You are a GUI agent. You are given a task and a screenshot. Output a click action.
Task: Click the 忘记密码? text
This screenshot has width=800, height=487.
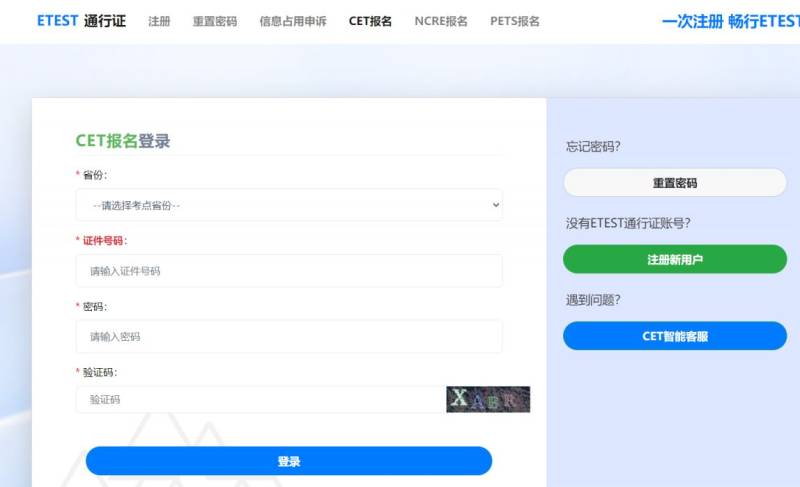tap(593, 147)
